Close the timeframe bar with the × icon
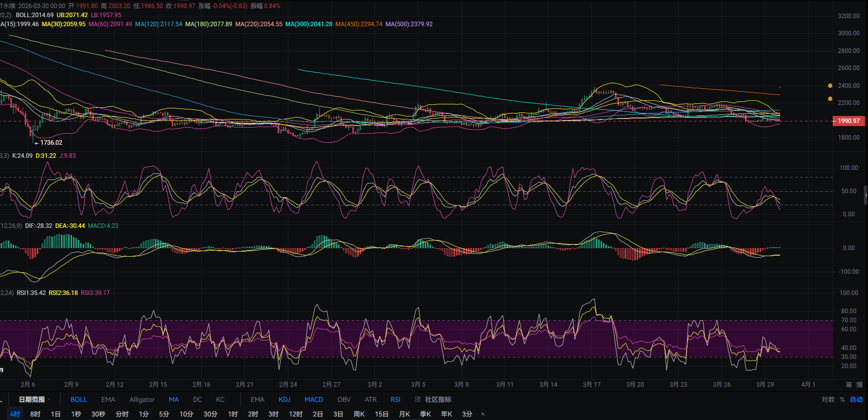Screen dimensions: 868x420 (483, 414)
